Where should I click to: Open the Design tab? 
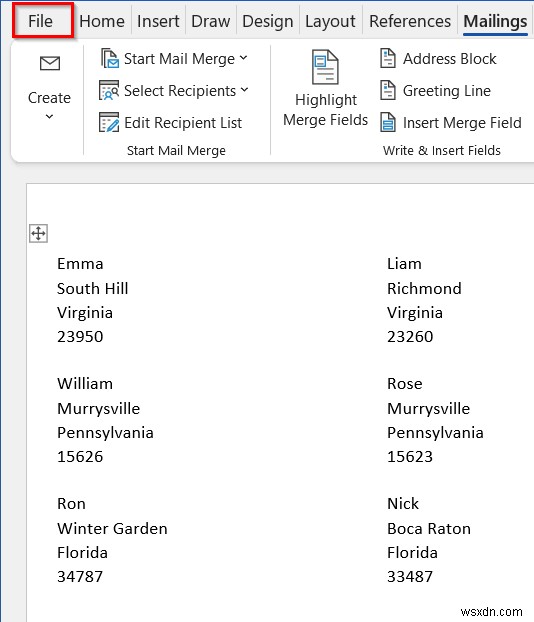pyautogui.click(x=267, y=21)
